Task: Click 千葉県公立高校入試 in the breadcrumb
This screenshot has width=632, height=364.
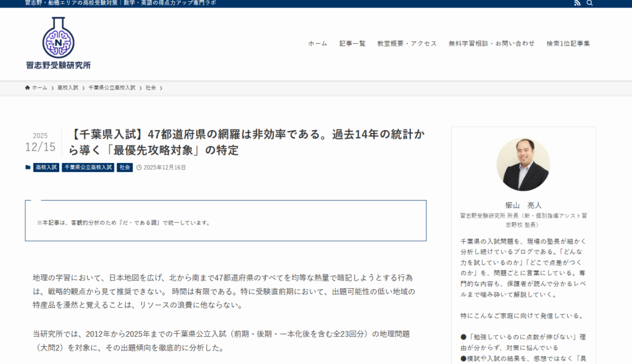Action: pyautogui.click(x=112, y=88)
